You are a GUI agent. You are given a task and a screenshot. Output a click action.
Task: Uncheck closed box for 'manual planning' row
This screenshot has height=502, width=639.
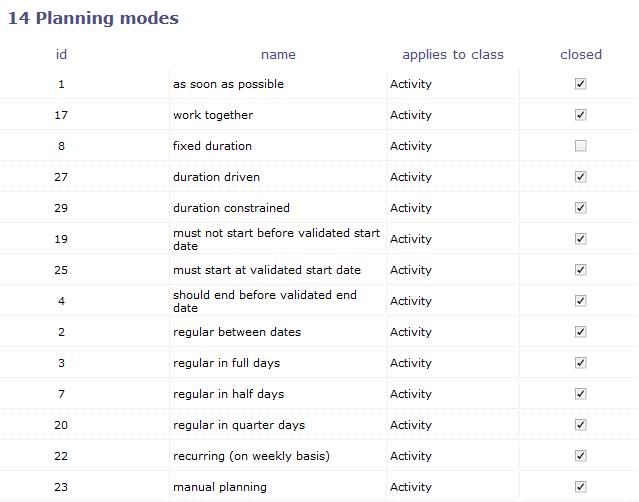pos(580,487)
